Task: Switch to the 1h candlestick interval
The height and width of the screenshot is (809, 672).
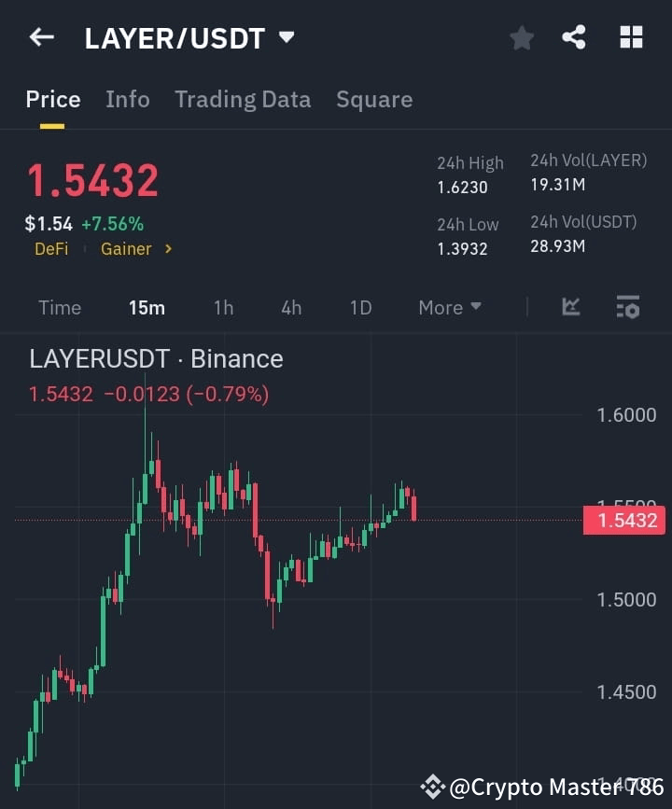Action: [x=223, y=307]
